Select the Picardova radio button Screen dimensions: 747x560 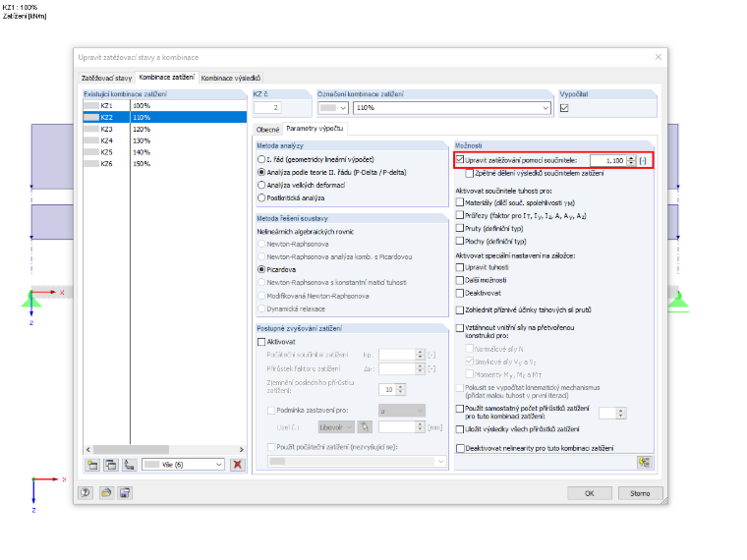[x=261, y=269]
